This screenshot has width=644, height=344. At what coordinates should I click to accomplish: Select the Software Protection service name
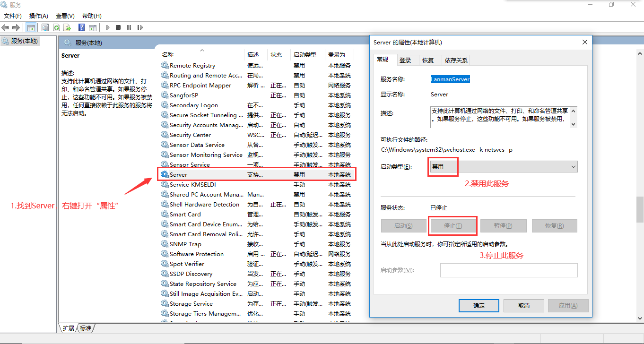(197, 254)
